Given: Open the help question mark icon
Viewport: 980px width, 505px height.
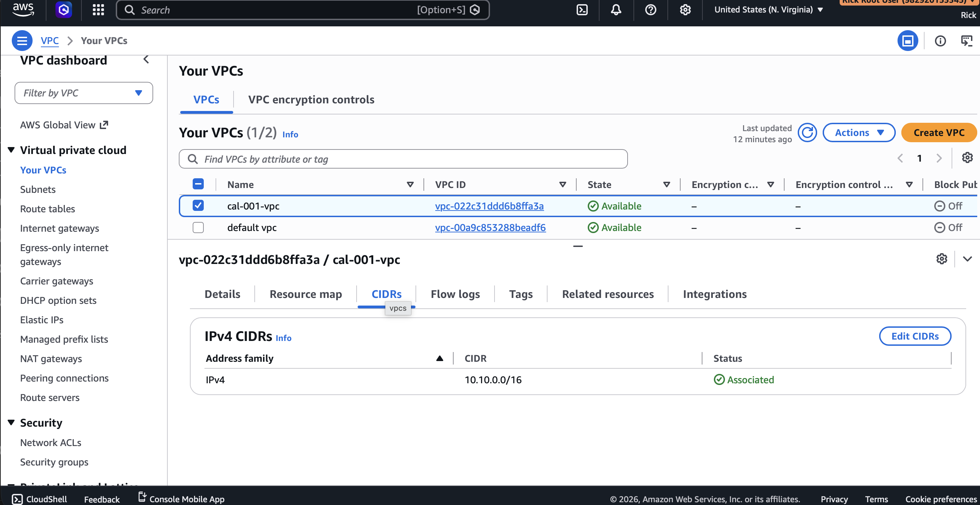Looking at the screenshot, I should pos(650,10).
